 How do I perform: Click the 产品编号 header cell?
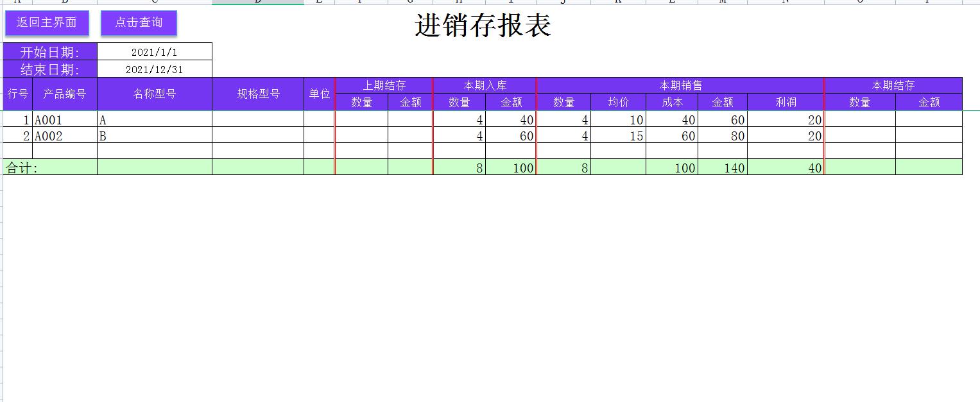pyautogui.click(x=65, y=93)
